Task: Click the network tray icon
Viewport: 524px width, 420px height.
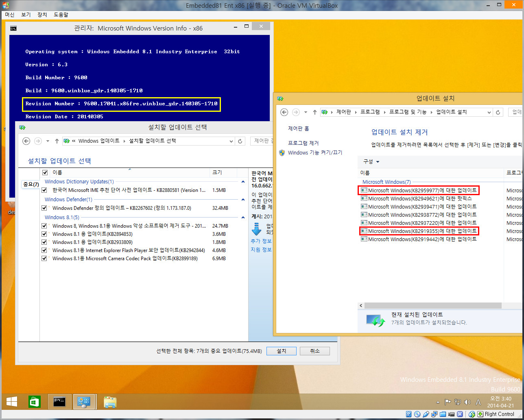Action: click(458, 402)
